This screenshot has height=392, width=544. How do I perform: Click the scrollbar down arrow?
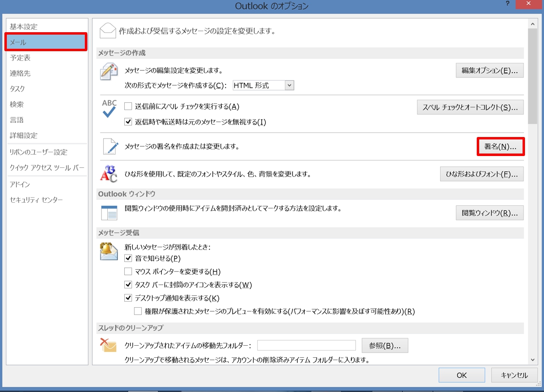(533, 360)
